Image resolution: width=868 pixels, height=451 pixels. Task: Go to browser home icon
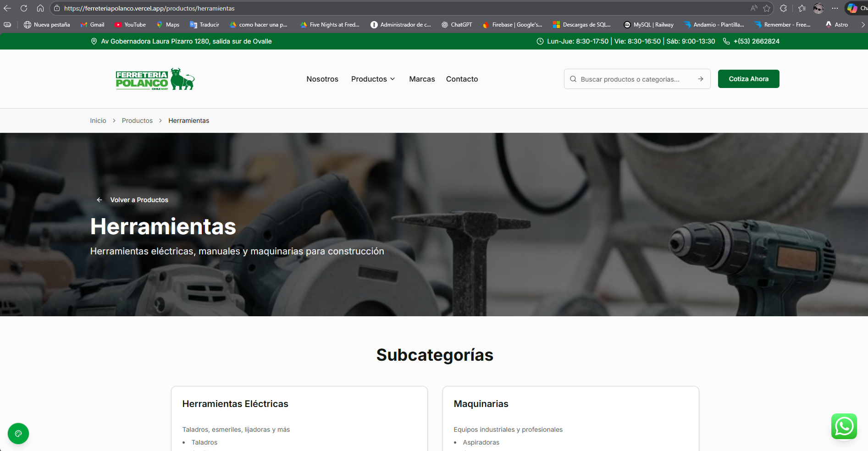pos(40,8)
